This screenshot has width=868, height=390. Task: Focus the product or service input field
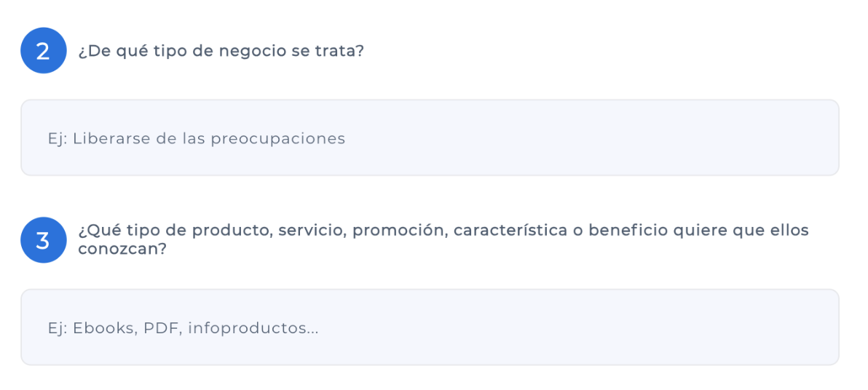430,327
